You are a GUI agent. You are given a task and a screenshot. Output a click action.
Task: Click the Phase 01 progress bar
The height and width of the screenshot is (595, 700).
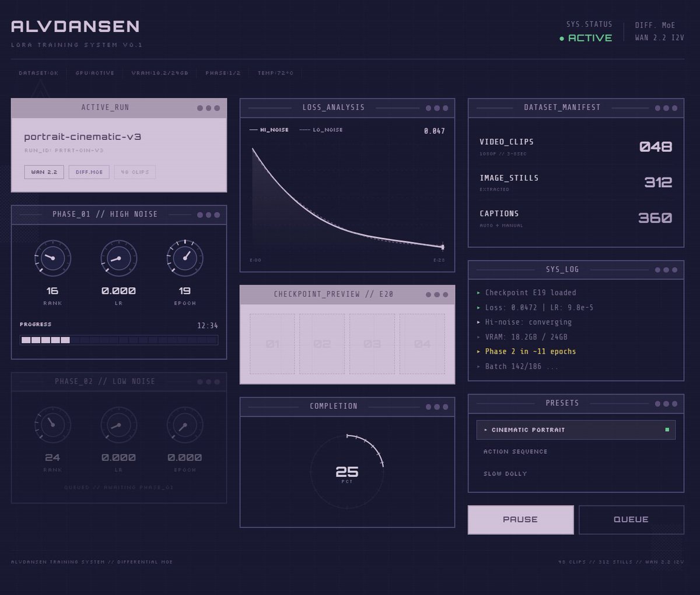point(119,340)
